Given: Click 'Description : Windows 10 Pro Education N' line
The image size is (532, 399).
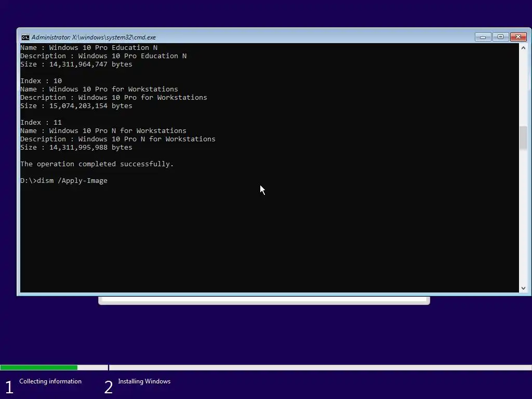Looking at the screenshot, I should coord(103,56).
